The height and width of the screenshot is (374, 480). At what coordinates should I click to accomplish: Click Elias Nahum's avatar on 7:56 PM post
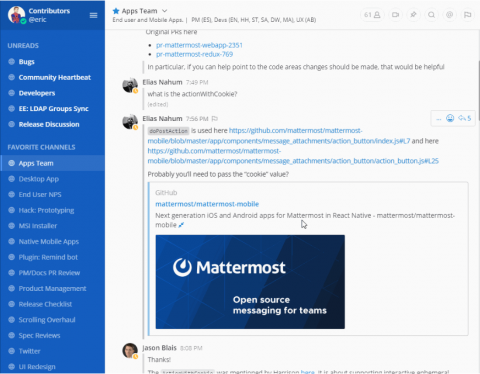130,122
